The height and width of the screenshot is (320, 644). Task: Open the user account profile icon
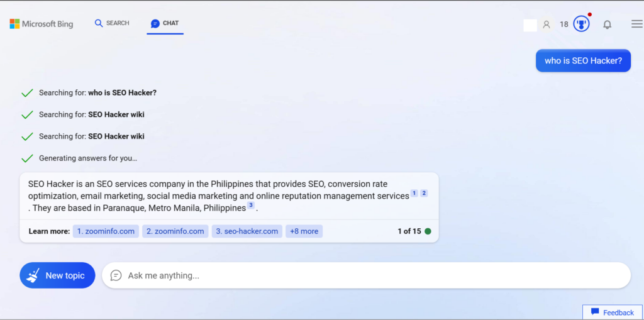click(547, 25)
